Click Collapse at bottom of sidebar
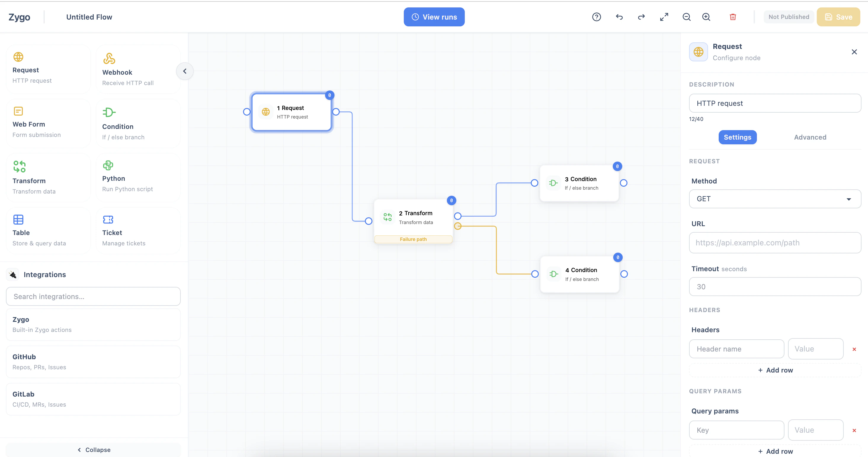 [x=94, y=450]
